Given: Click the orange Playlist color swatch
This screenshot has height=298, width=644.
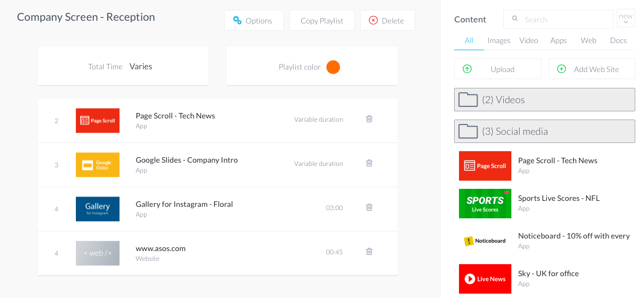Looking at the screenshot, I should pos(333,67).
